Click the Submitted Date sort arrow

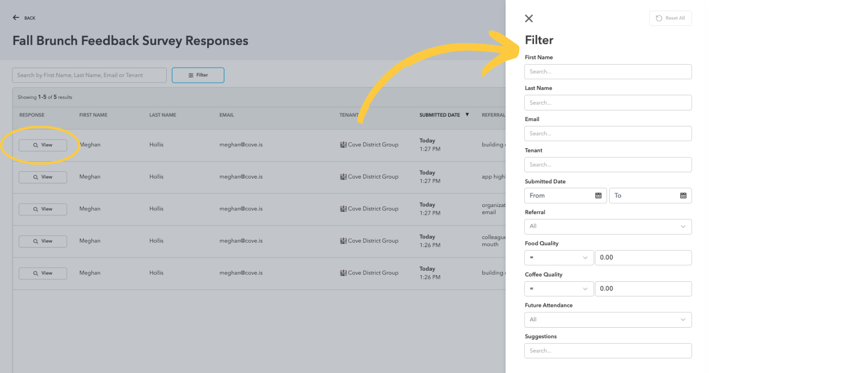(467, 115)
